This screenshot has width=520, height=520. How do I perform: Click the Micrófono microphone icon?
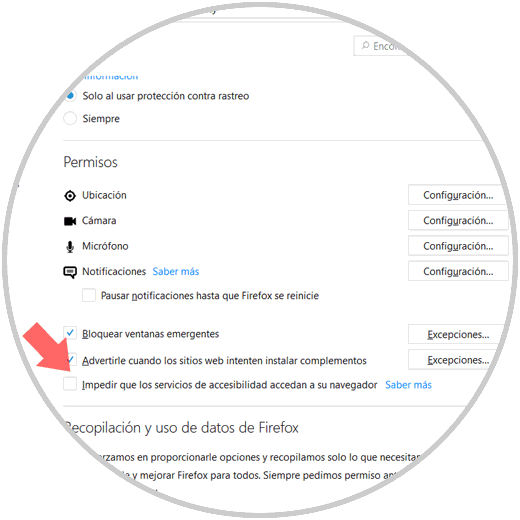[70, 247]
